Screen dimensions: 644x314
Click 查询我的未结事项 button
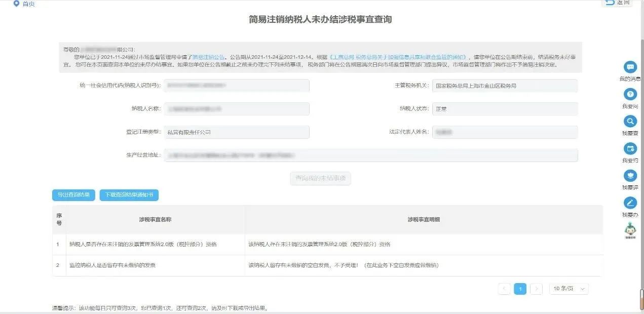coord(321,178)
